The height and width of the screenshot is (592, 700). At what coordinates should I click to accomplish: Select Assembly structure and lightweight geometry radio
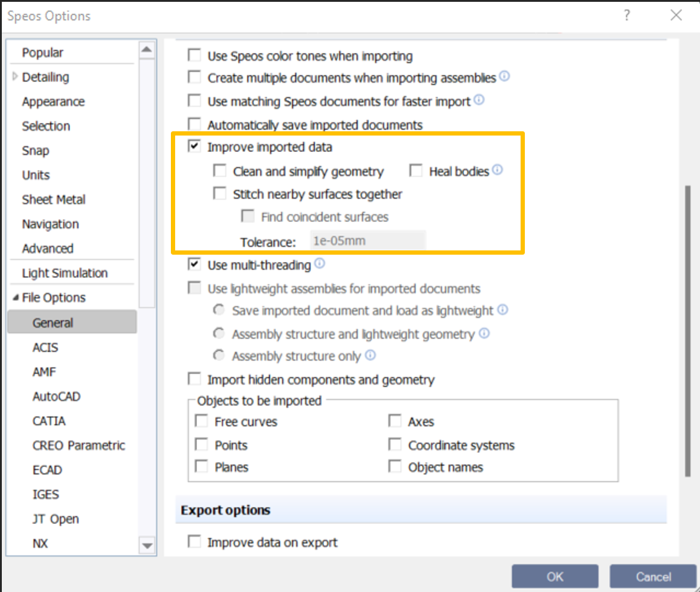click(x=219, y=333)
